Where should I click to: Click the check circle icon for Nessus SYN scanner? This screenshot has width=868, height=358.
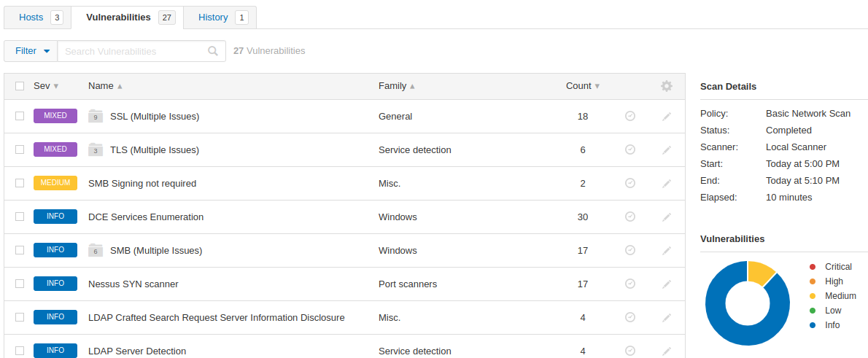(x=630, y=284)
